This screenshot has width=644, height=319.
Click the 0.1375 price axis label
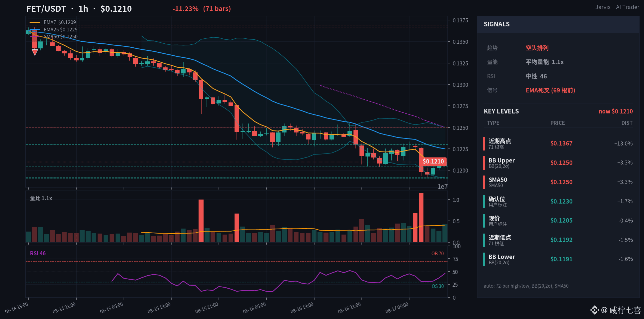460,20
